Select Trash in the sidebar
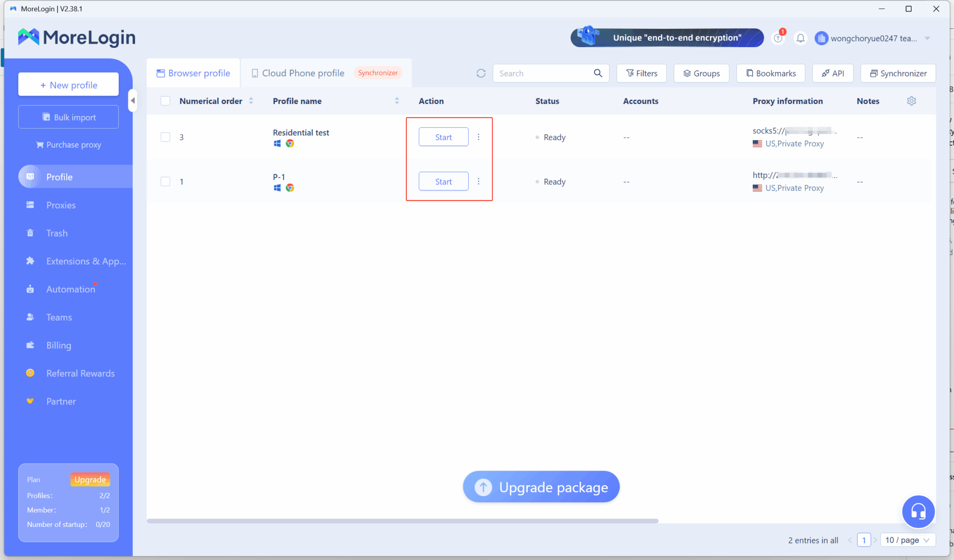 point(56,233)
